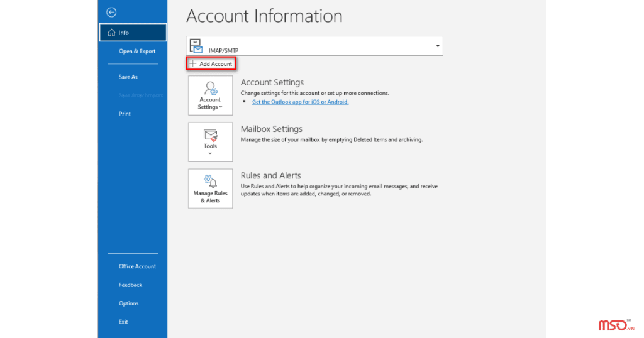Open the Feedback page
Viewport: 644px width, 338px height.
(130, 285)
